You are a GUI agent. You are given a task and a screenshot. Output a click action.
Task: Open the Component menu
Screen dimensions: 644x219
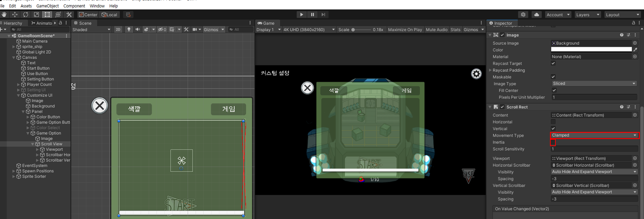click(74, 6)
